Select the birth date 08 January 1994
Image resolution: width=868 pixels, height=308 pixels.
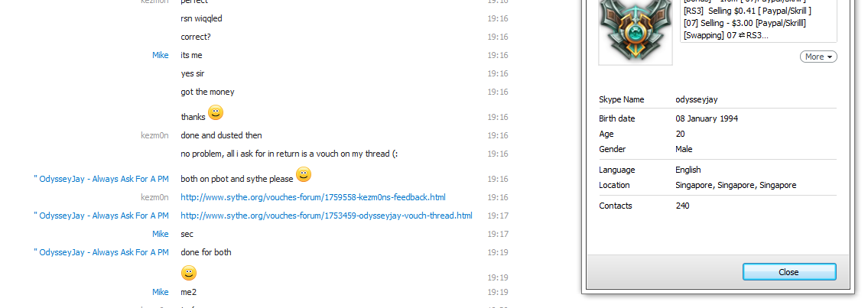pos(707,119)
